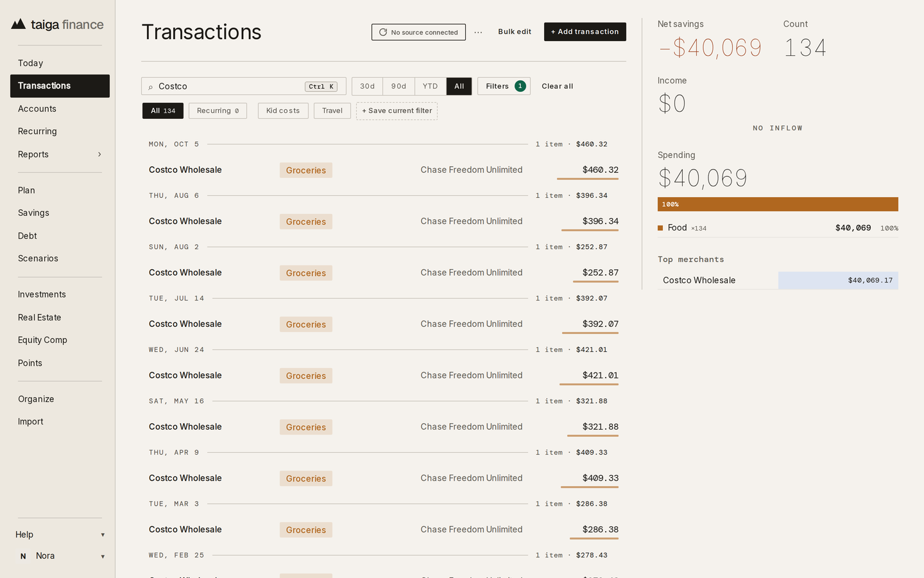Open the three-dot more options menu
Image resolution: width=924 pixels, height=578 pixels.
point(478,32)
